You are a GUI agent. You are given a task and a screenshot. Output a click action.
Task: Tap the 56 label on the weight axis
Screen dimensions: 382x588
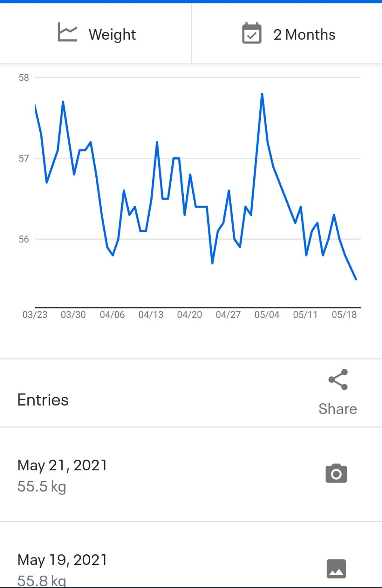tap(24, 239)
